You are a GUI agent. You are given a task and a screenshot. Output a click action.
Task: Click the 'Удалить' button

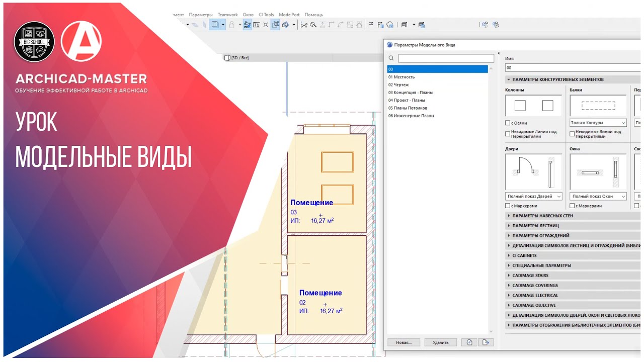pyautogui.click(x=440, y=342)
